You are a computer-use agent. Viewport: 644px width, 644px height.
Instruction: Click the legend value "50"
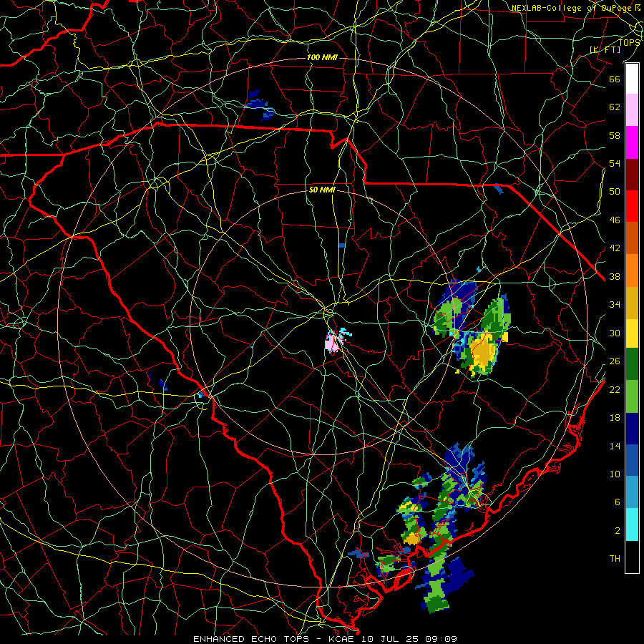[615, 192]
